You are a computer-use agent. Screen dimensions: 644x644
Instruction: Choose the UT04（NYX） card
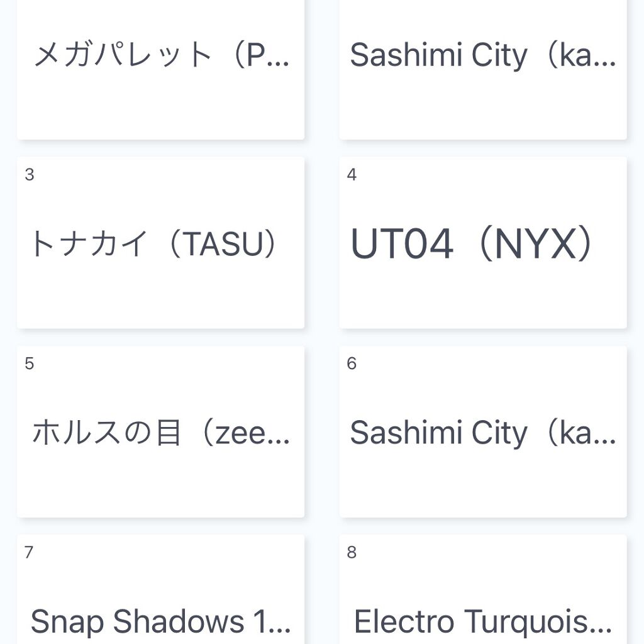[482, 244]
